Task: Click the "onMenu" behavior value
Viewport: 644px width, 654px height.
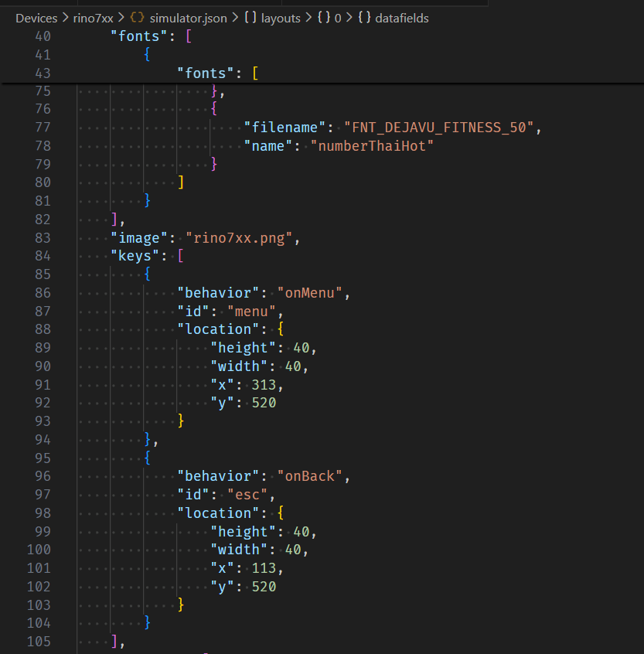Action: pos(313,293)
